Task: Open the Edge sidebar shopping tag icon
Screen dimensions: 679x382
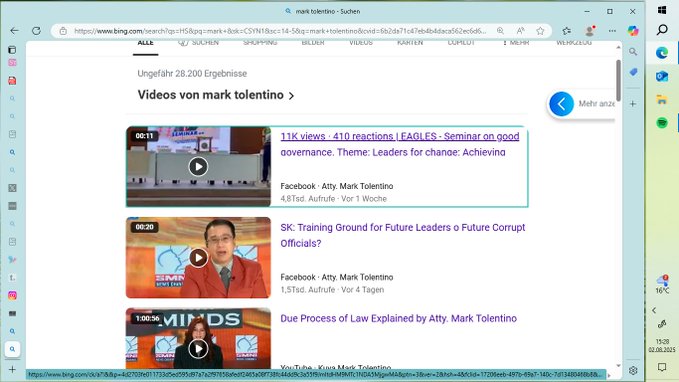Action: [x=633, y=72]
